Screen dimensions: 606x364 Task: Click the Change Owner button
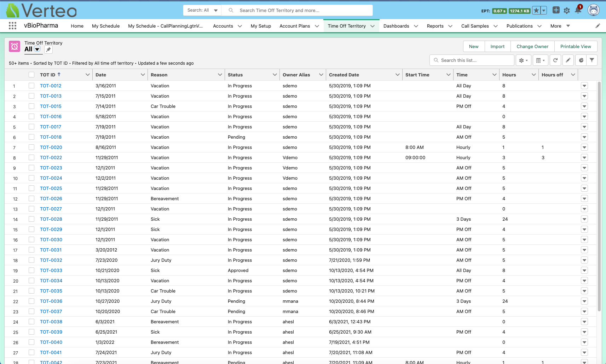pyautogui.click(x=532, y=46)
